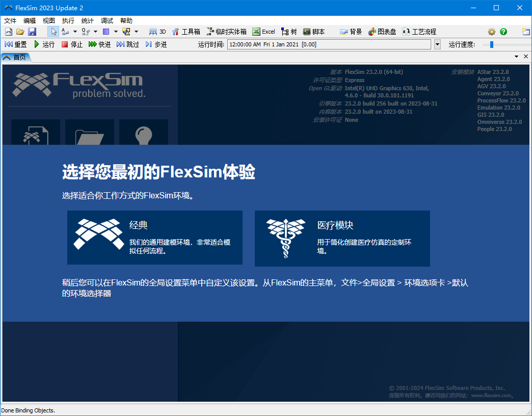Click 快进 fast forward
The image size is (532, 416).
pyautogui.click(x=100, y=44)
